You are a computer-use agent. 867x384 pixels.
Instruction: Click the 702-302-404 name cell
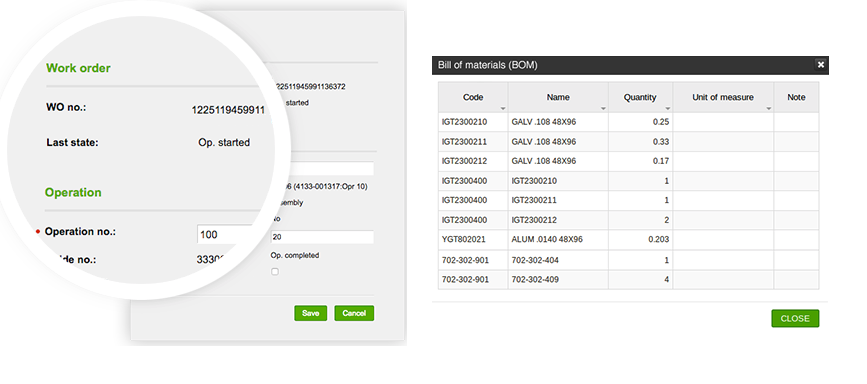(558, 260)
